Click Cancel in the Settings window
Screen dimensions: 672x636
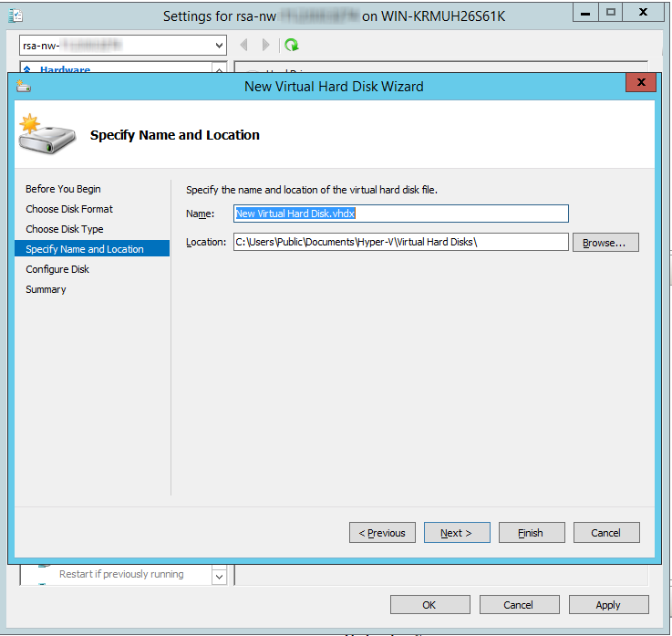point(519,605)
